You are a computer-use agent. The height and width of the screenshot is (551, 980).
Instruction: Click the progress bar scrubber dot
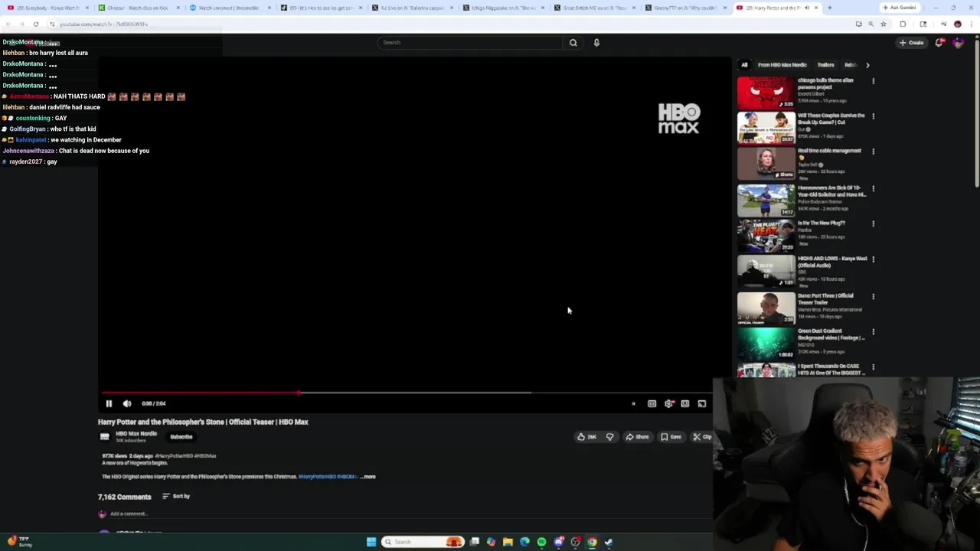tap(299, 393)
